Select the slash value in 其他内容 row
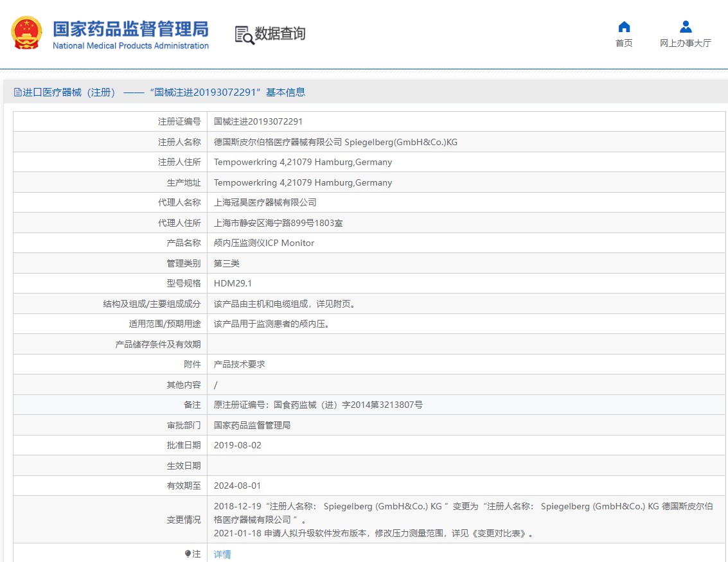Viewport: 728px width, 562px height. [x=215, y=385]
